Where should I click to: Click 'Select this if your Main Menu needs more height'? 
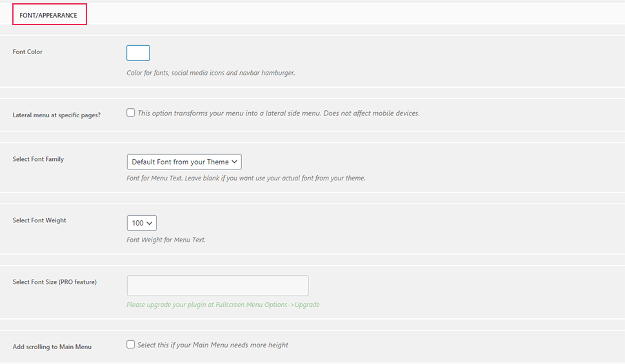(213, 345)
